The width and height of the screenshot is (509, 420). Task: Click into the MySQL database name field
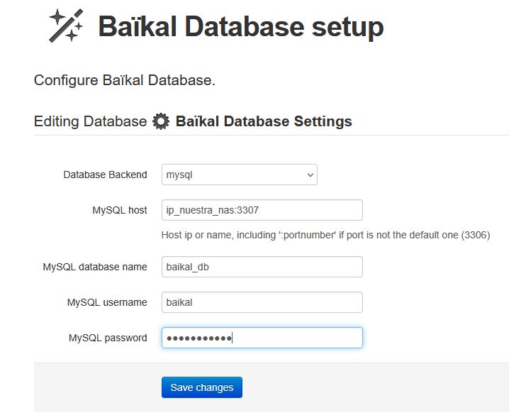[262, 267]
